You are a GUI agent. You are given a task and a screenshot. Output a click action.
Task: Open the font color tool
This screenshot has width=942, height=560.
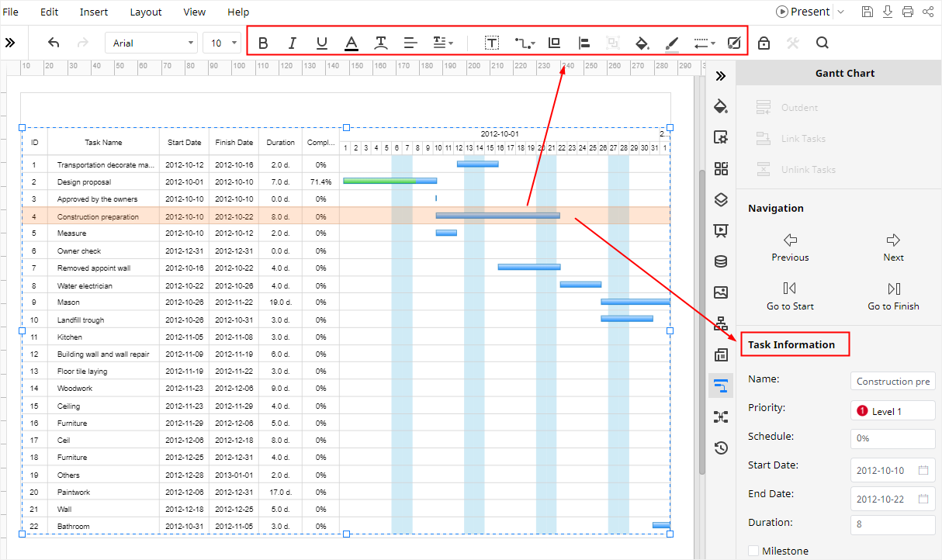click(x=352, y=43)
